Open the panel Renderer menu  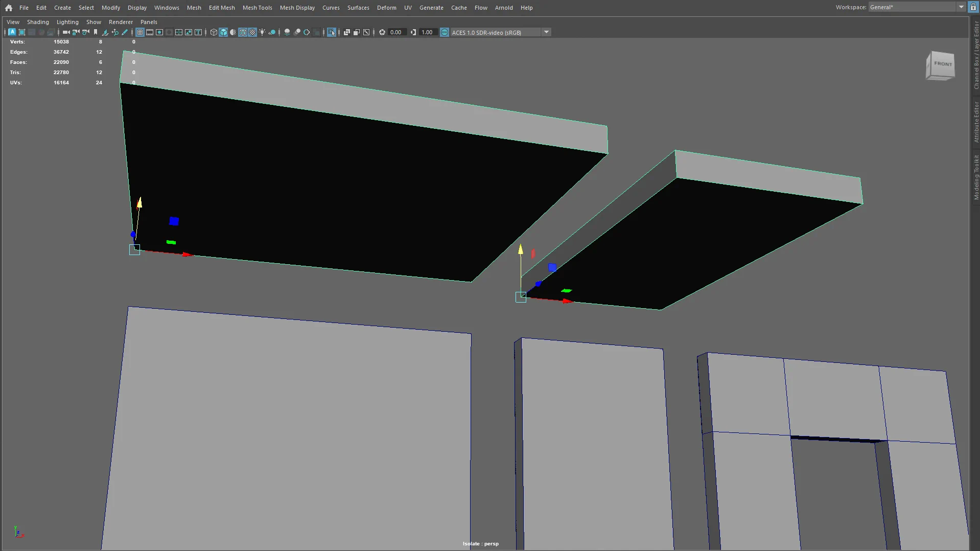pos(121,22)
